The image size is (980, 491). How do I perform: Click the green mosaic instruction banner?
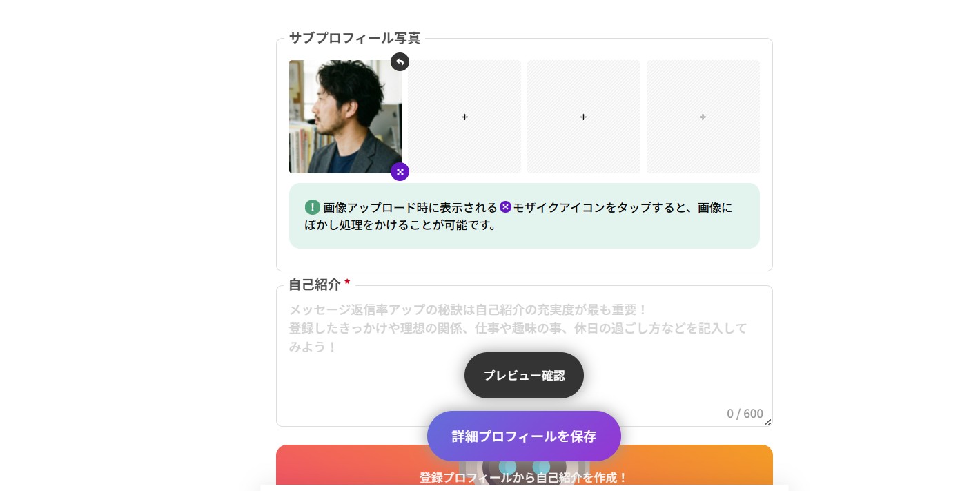[524, 215]
